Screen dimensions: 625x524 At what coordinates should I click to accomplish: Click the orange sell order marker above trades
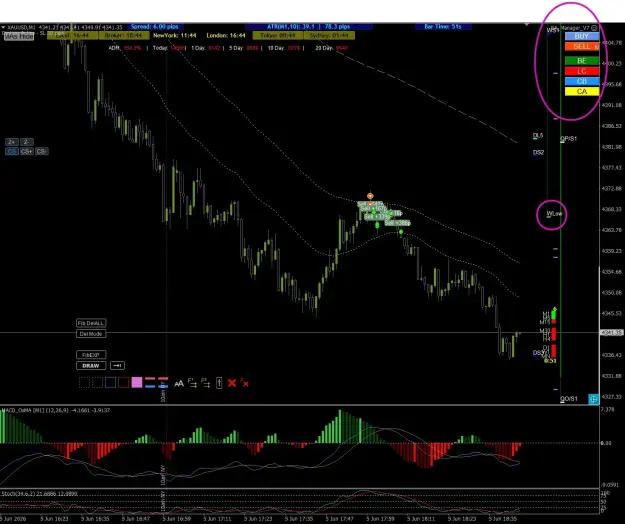[370, 196]
